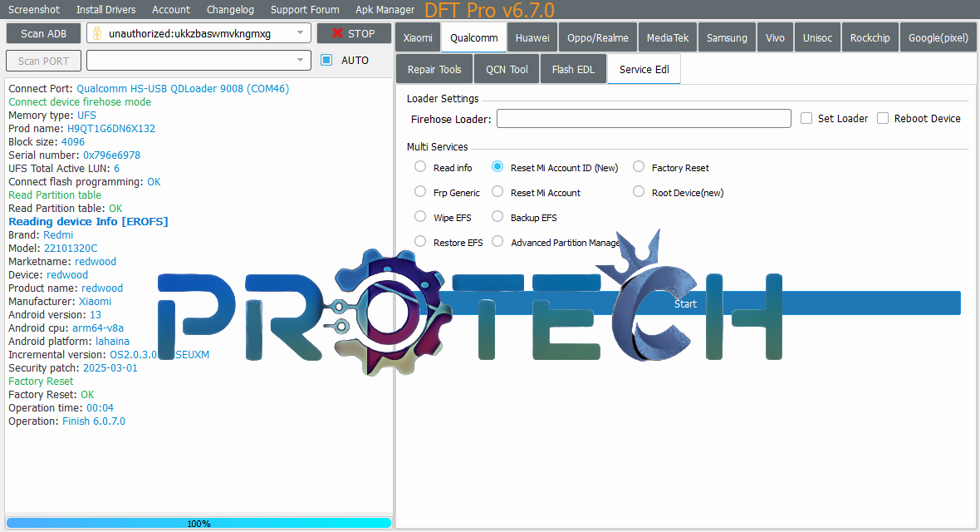Screen dimensions: 980x532
Task: Click the Scan ADB button
Action: 44,33
